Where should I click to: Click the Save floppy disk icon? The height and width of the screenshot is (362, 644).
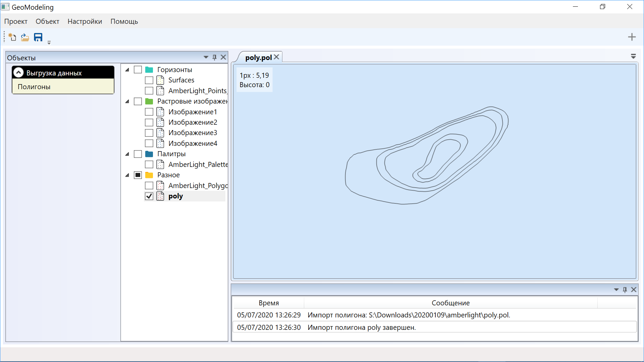38,37
